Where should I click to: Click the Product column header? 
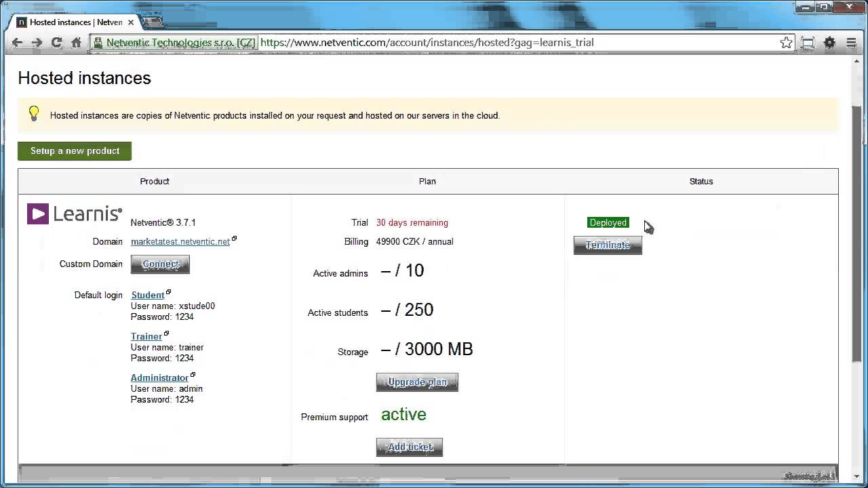(x=155, y=182)
